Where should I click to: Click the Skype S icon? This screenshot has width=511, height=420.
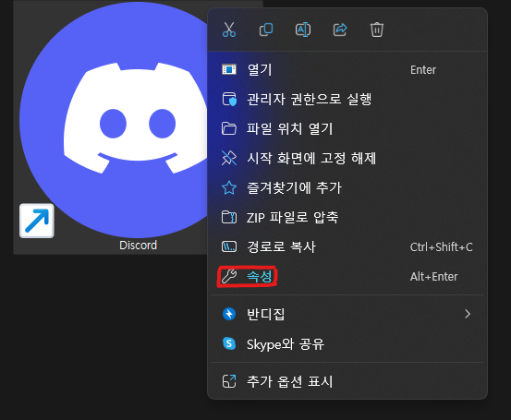tap(229, 343)
